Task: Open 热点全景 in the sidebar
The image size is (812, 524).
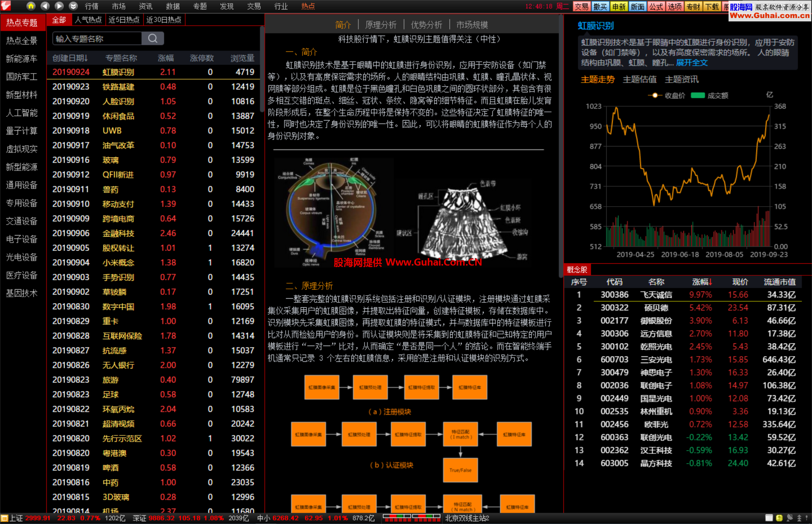Action: [x=22, y=41]
